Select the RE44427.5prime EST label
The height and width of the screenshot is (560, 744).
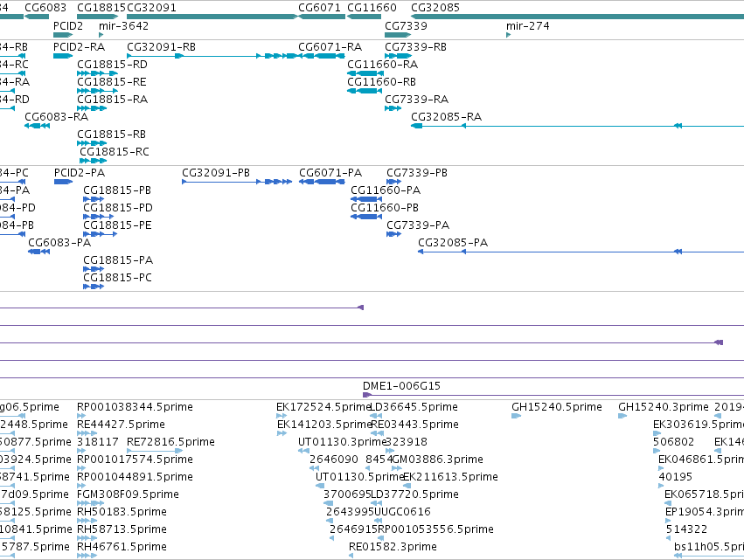click(x=121, y=425)
